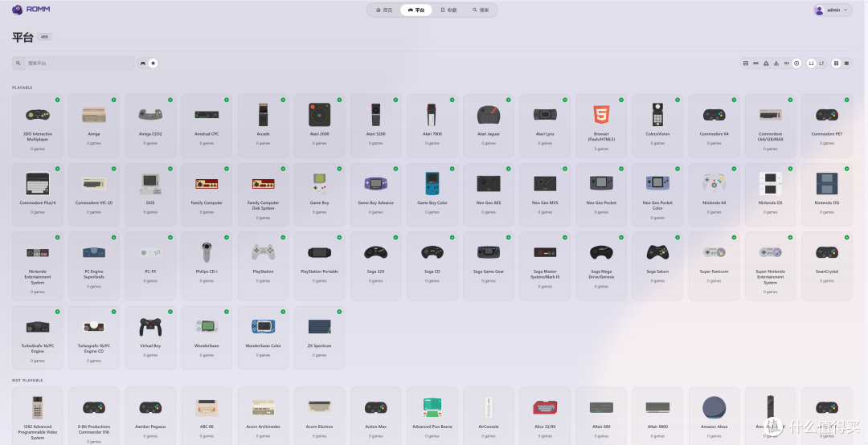Open the Atari Lynx platform
The width and height of the screenshot is (868, 445).
click(545, 125)
